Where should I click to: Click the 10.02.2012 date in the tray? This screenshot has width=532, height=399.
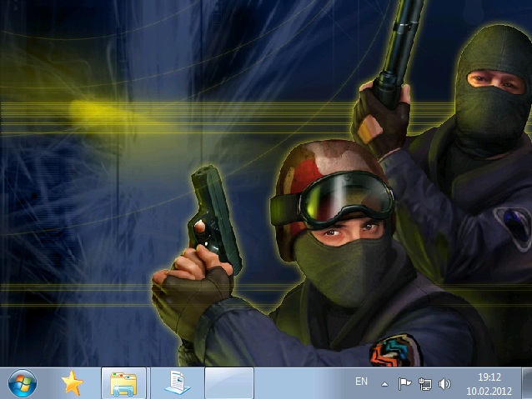click(489, 390)
